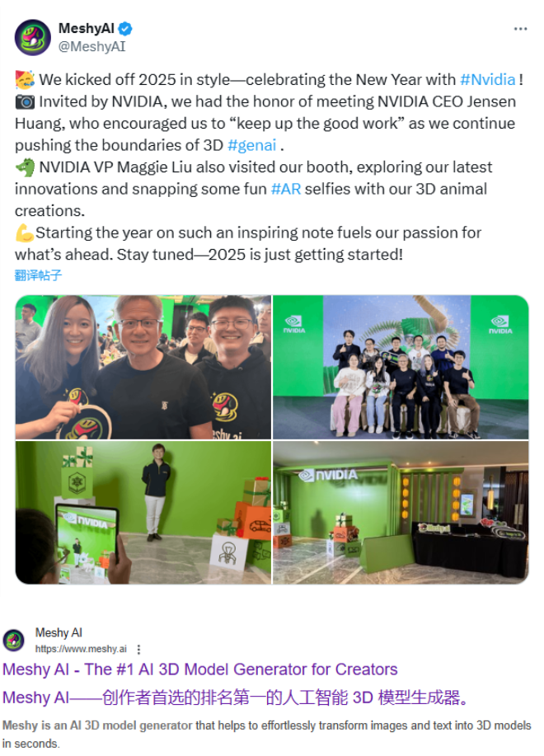
Task: Click the camera emoji before Invited
Action: pos(25,101)
